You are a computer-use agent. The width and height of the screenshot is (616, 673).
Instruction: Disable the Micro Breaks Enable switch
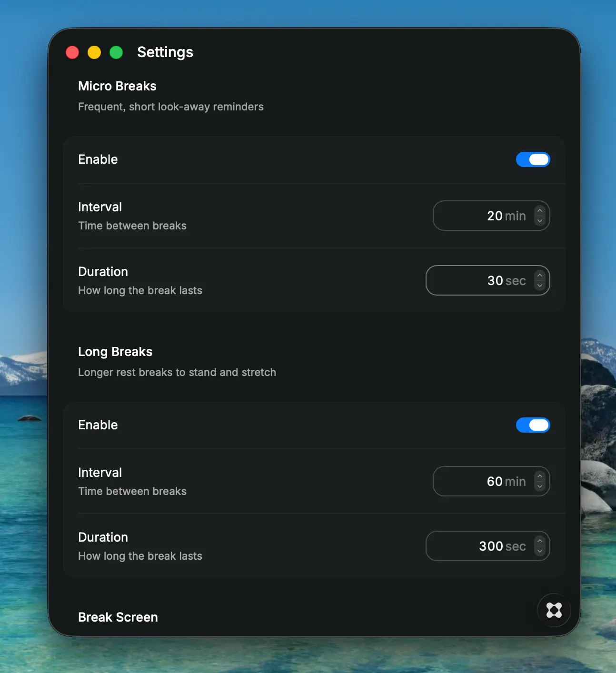pyautogui.click(x=533, y=159)
